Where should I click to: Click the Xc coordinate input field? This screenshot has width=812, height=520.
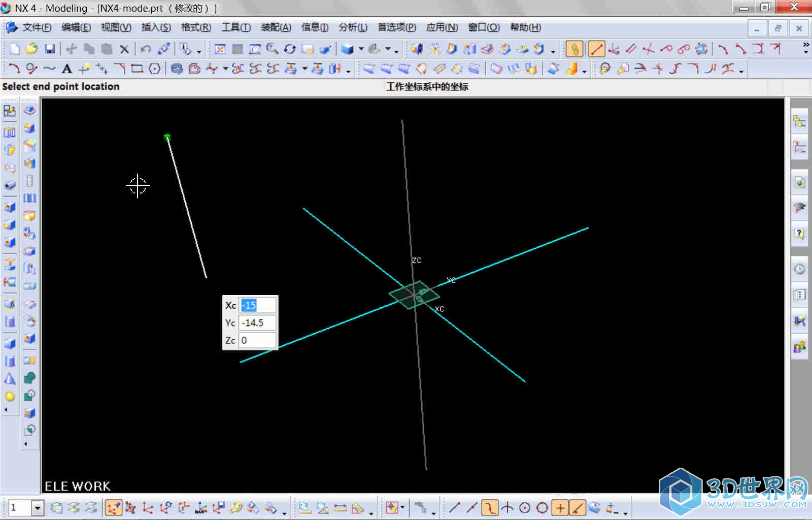pyautogui.click(x=257, y=305)
